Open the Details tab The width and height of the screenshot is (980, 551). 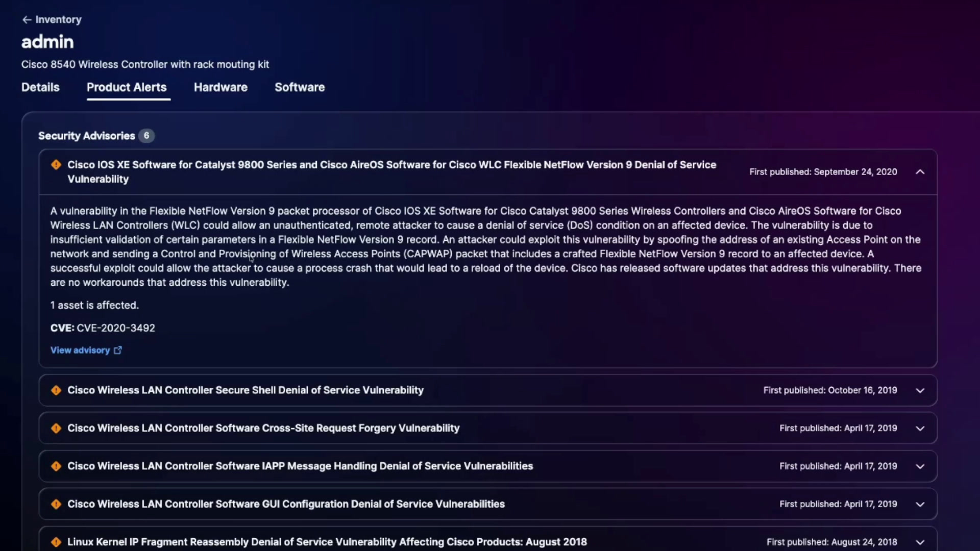tap(40, 87)
